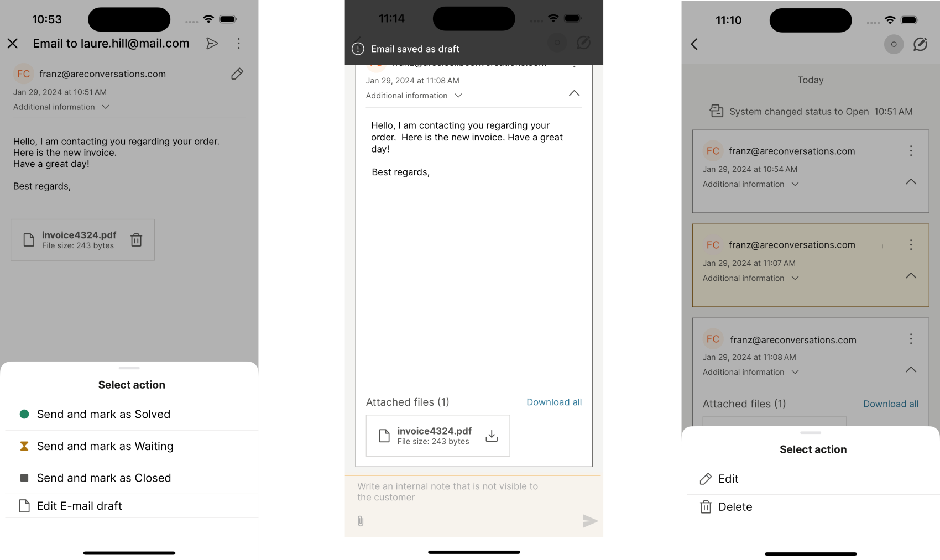Tap the back arrow on the conversation screen
940x560 pixels.
click(694, 44)
